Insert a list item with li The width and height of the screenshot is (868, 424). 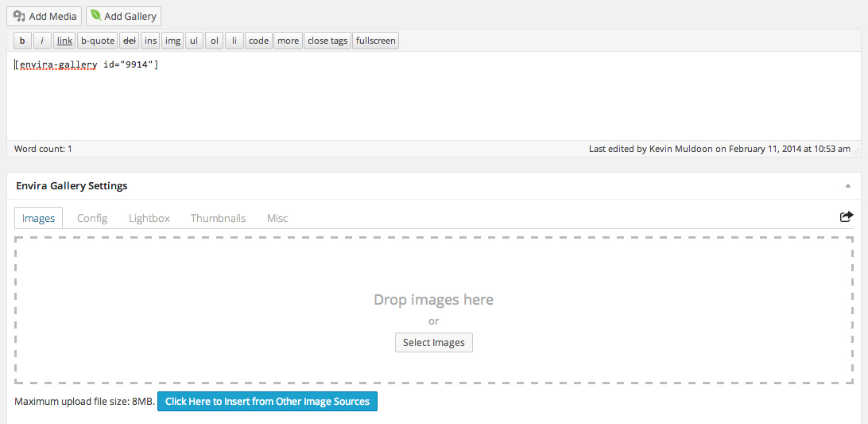[x=234, y=41]
